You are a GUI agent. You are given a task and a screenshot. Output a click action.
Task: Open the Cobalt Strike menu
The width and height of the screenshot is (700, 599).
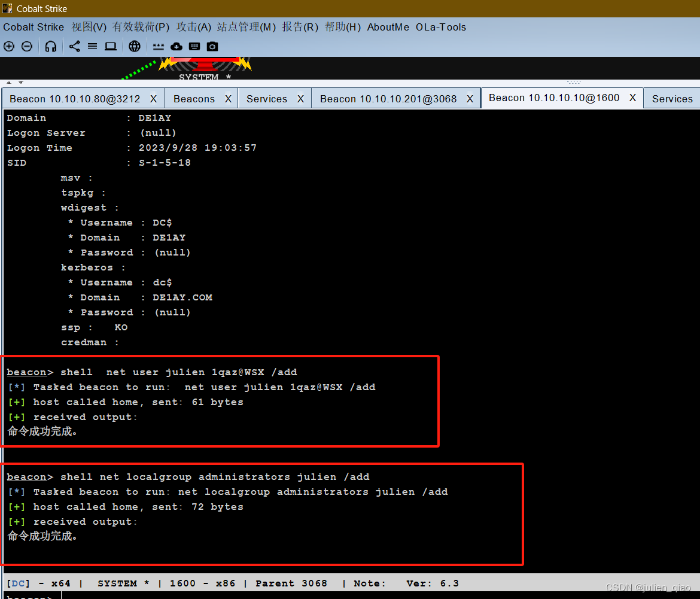(x=34, y=28)
